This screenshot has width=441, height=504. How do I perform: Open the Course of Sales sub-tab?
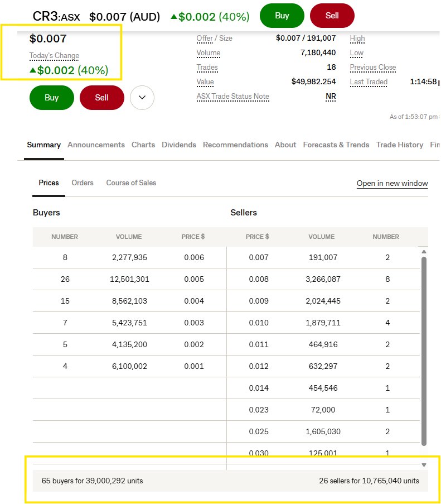(x=131, y=183)
